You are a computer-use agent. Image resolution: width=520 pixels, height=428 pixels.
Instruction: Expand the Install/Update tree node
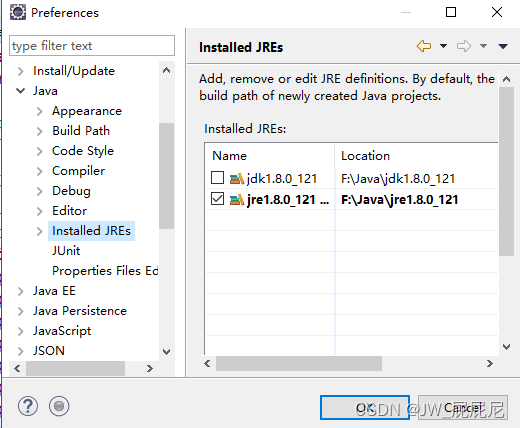tap(21, 71)
